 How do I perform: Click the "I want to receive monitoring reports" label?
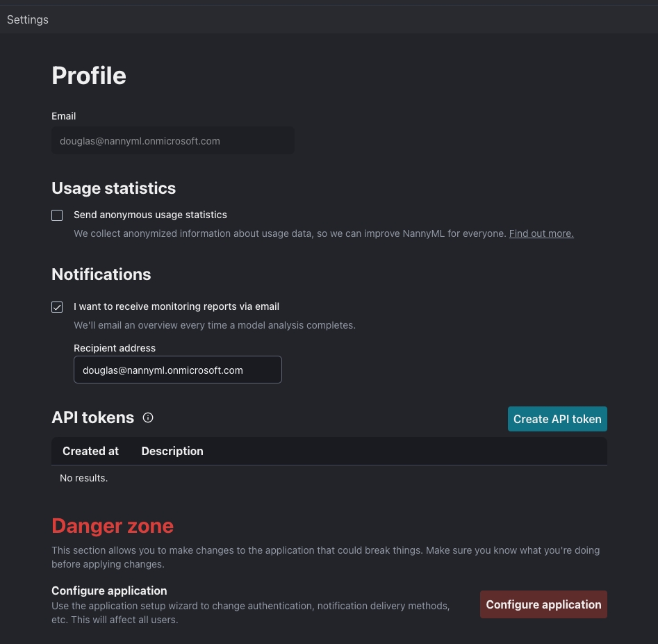pos(176,306)
